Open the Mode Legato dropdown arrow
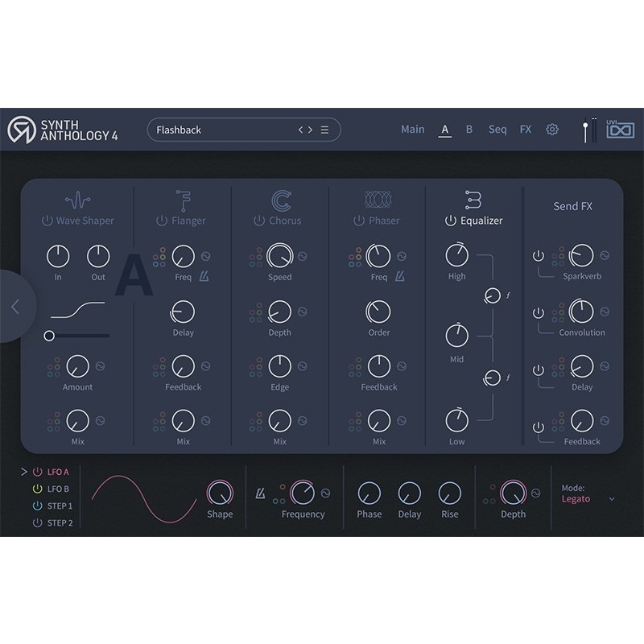 point(612,499)
